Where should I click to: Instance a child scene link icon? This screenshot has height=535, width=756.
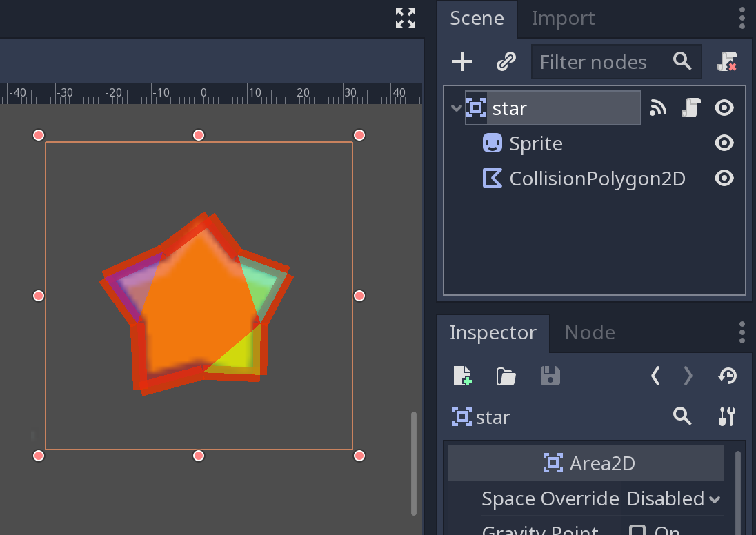tap(506, 61)
